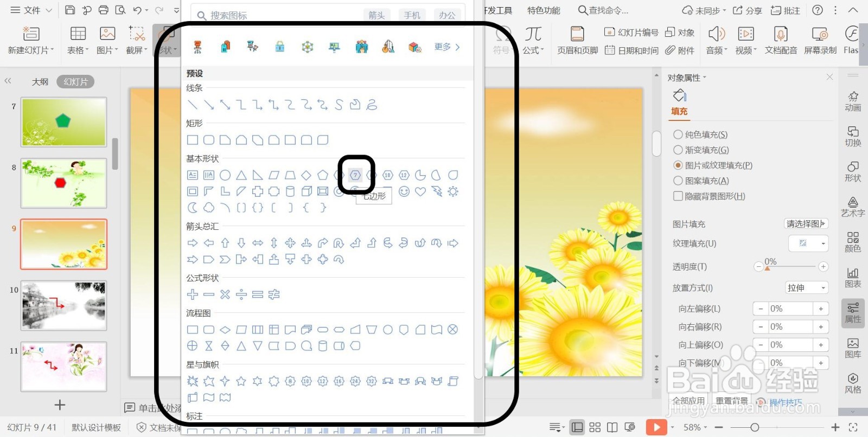868x437 pixels.
Task: Select the smiley face shape
Action: pos(404,191)
